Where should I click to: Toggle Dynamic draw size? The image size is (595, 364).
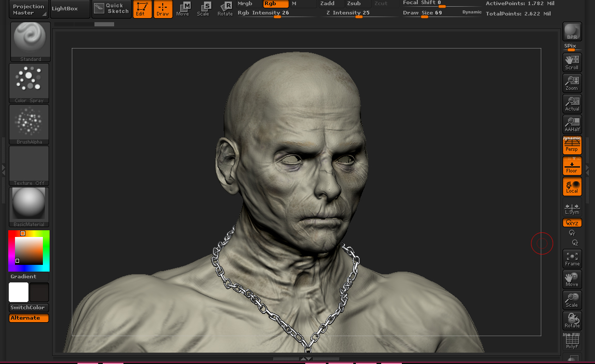pos(472,12)
